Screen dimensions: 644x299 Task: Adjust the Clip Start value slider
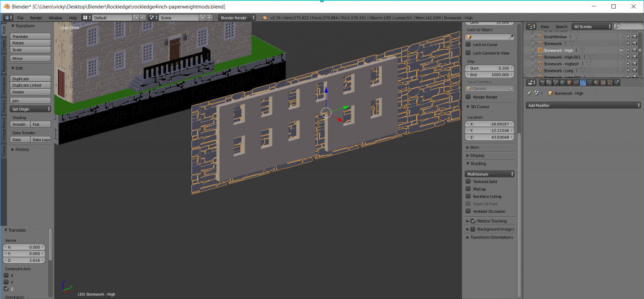click(490, 68)
